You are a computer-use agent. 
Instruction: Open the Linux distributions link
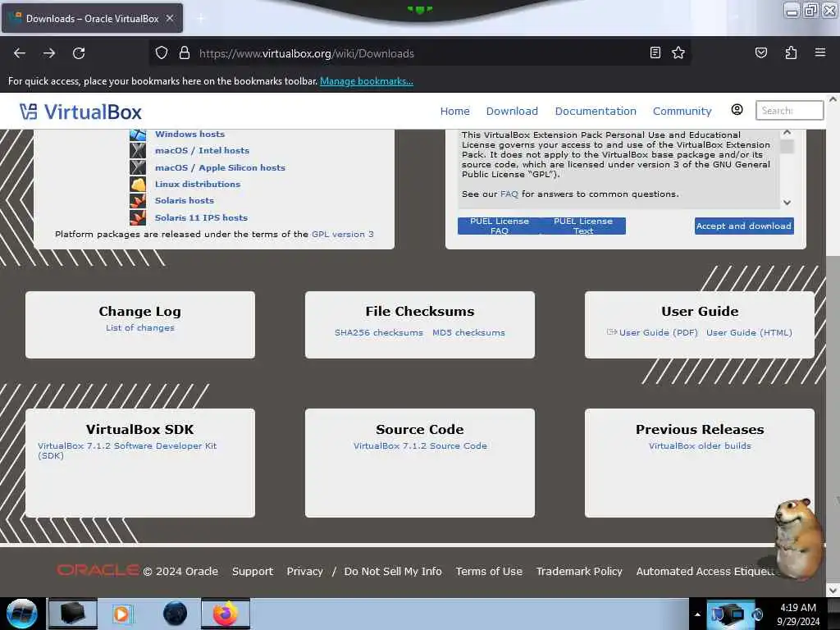[198, 184]
